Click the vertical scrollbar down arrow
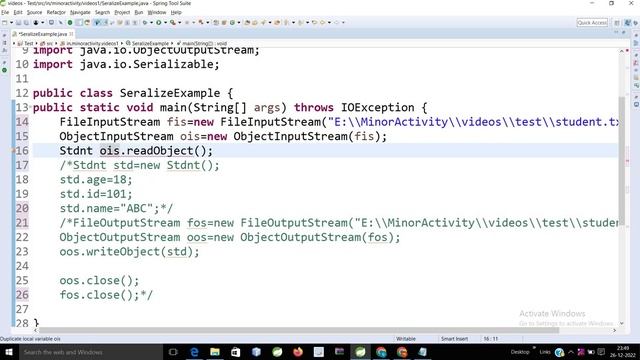The image size is (640, 360). pos(622,323)
